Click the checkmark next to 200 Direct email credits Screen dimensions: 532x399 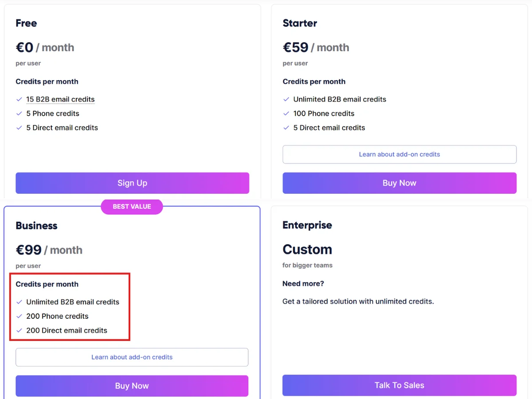19,330
